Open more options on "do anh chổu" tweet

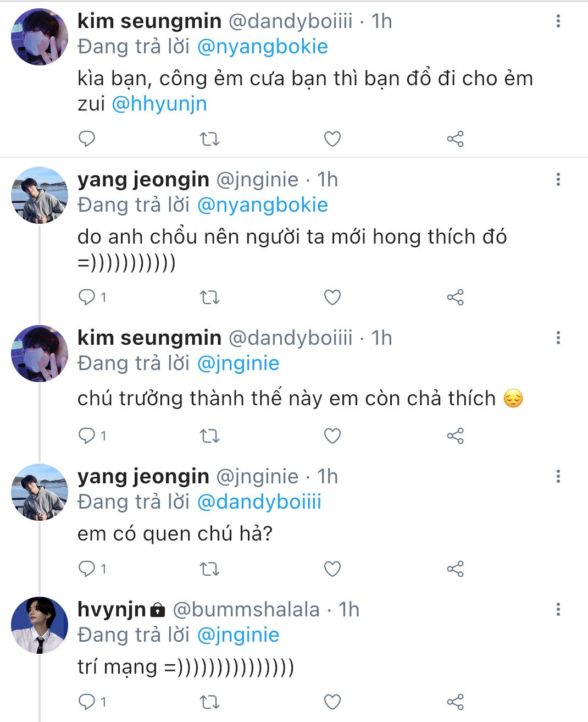[558, 180]
